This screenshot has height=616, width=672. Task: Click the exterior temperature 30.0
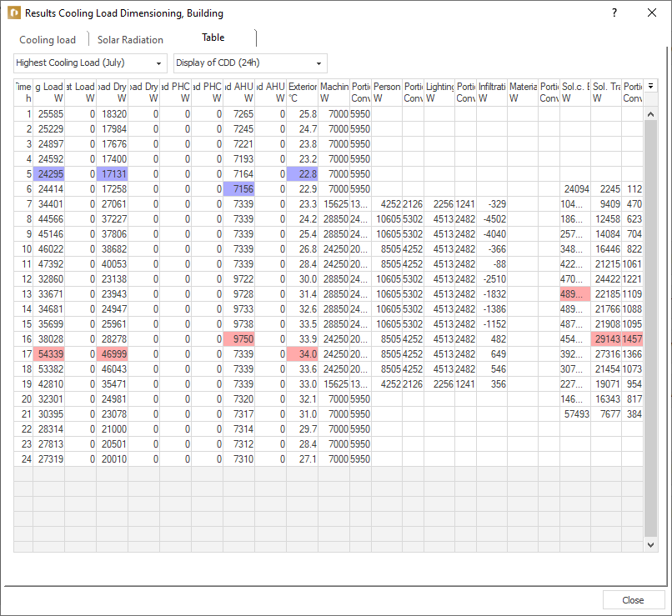coord(302,279)
